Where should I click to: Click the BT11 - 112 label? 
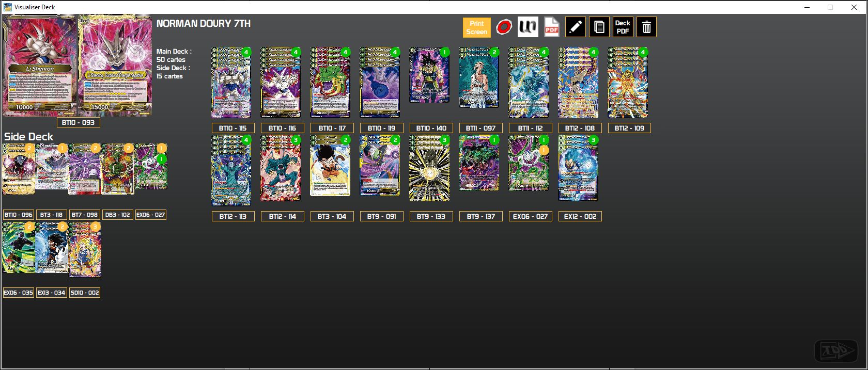[x=531, y=128]
